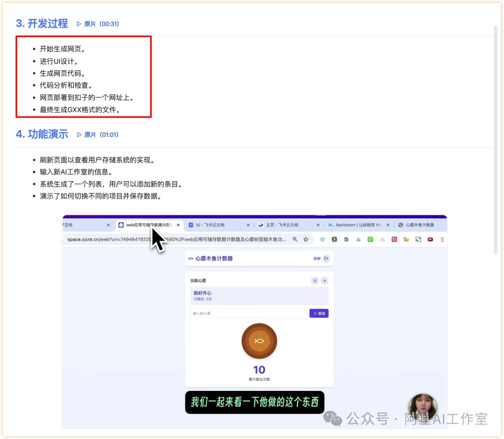This screenshot has height=439, width=504.
Task: Click the blue sync-square extension icon
Action: tap(418, 239)
